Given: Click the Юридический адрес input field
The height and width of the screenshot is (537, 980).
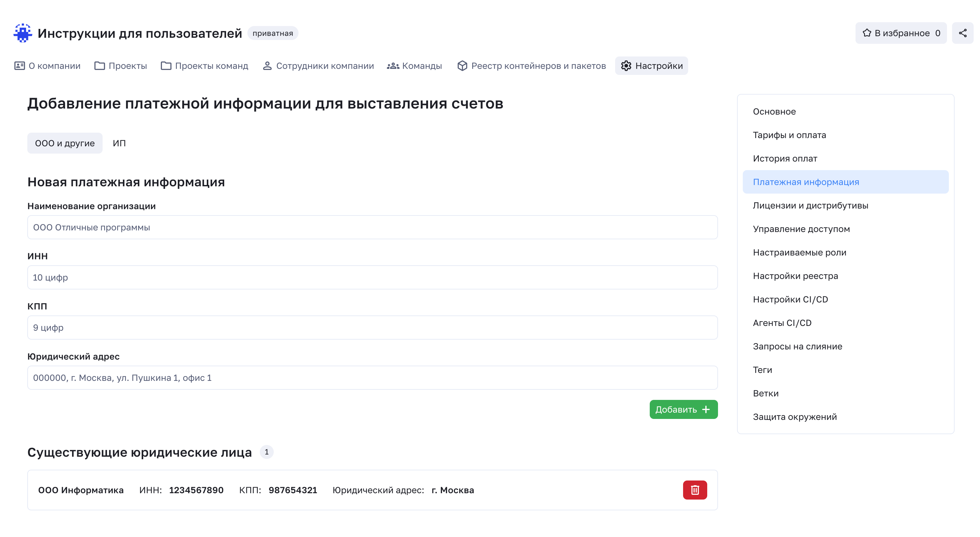Looking at the screenshot, I should click(x=372, y=377).
